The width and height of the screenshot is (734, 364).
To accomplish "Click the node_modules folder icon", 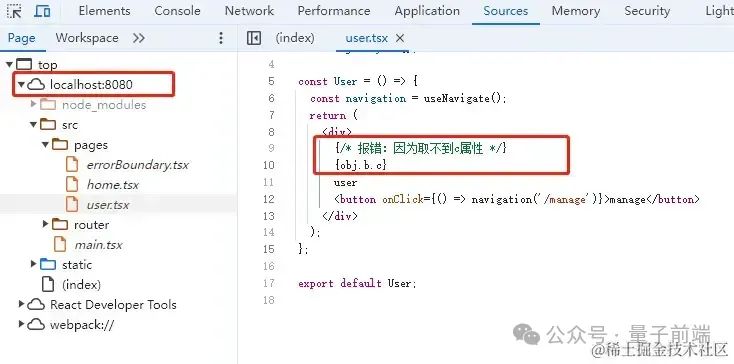I will [48, 104].
